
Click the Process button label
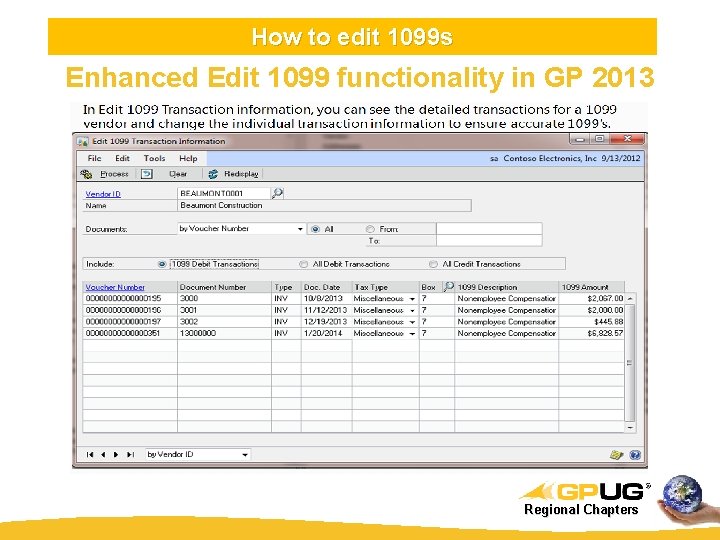point(114,174)
